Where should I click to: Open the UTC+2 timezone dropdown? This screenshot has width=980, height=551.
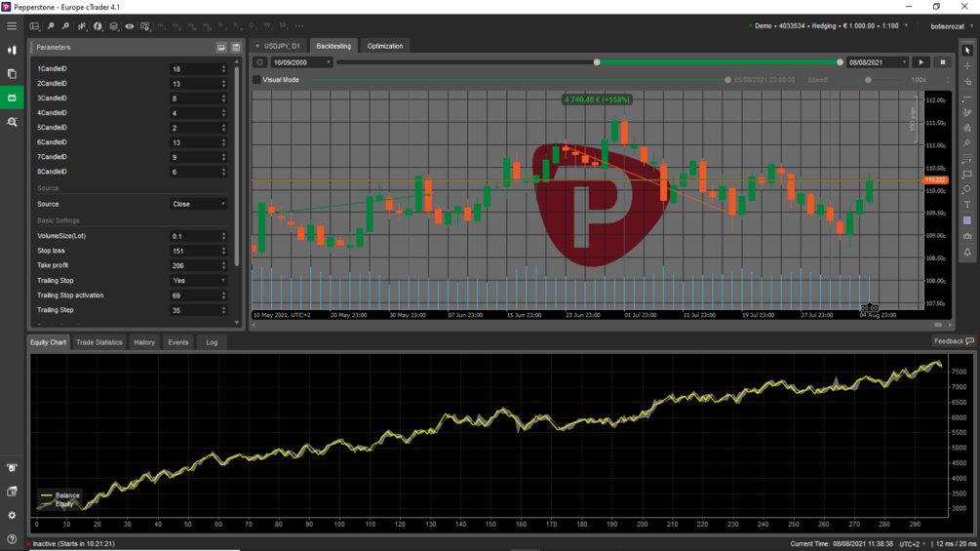pyautogui.click(x=913, y=544)
